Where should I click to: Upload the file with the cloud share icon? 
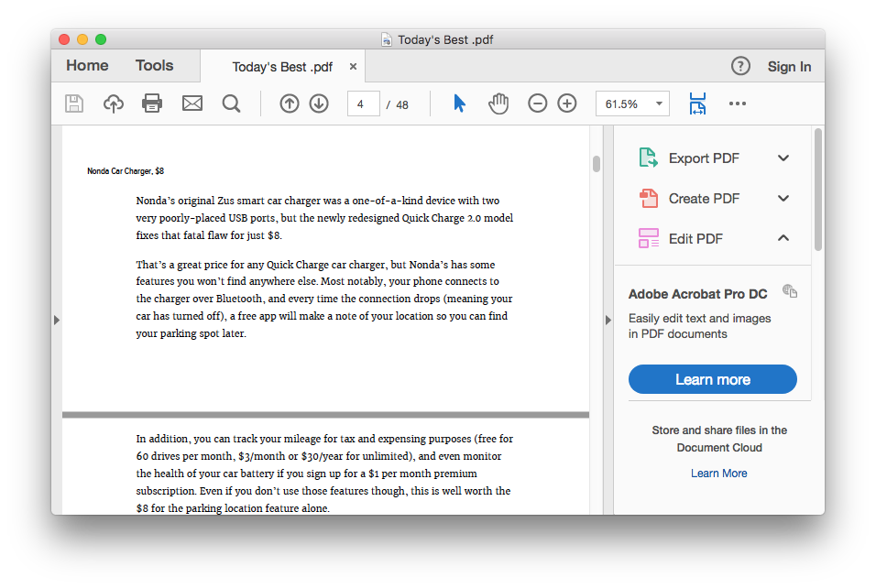(113, 103)
